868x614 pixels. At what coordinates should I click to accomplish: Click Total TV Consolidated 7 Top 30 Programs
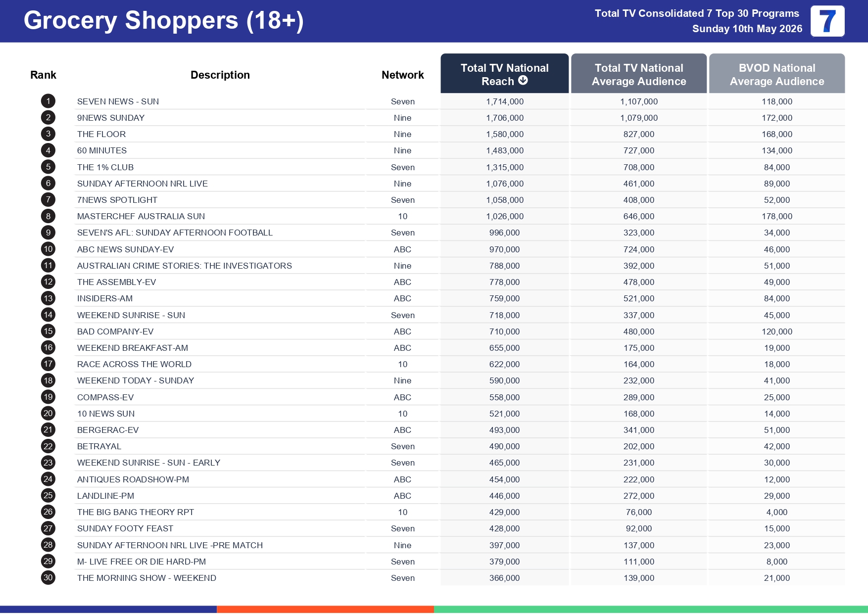point(697,13)
